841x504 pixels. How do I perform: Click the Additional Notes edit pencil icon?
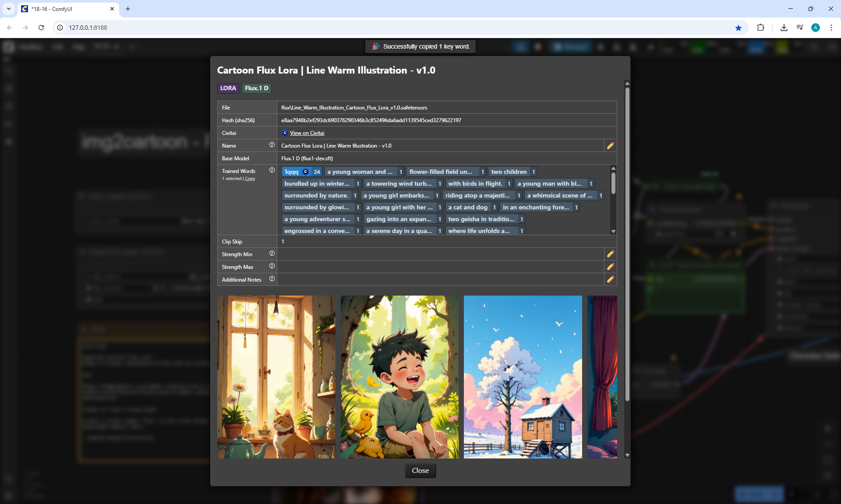pyautogui.click(x=610, y=279)
